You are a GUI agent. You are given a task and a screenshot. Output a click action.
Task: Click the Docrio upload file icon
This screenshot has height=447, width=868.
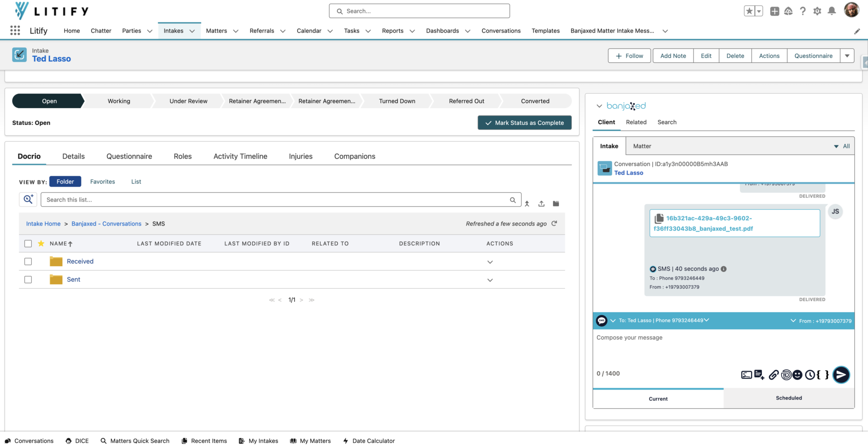(x=542, y=204)
